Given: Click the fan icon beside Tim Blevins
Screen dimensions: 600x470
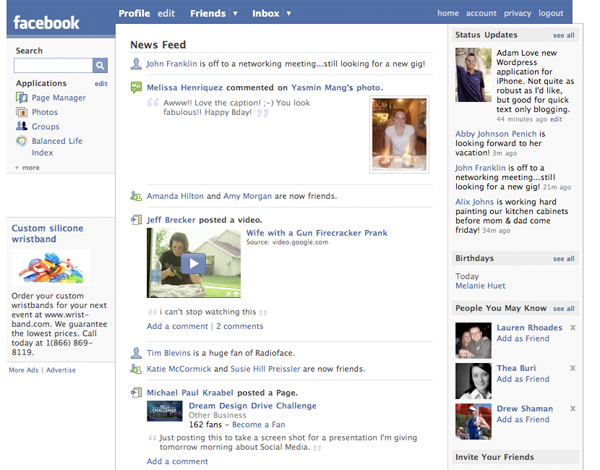Looking at the screenshot, I should [x=136, y=352].
